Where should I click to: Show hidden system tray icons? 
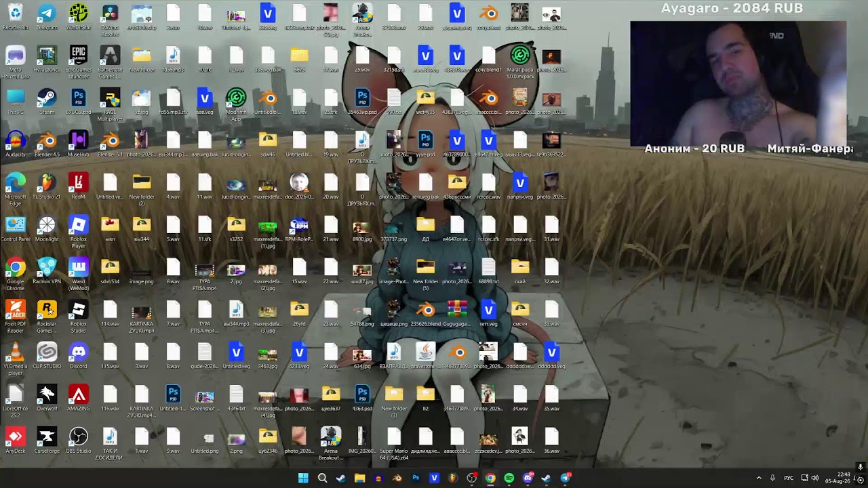point(759,478)
